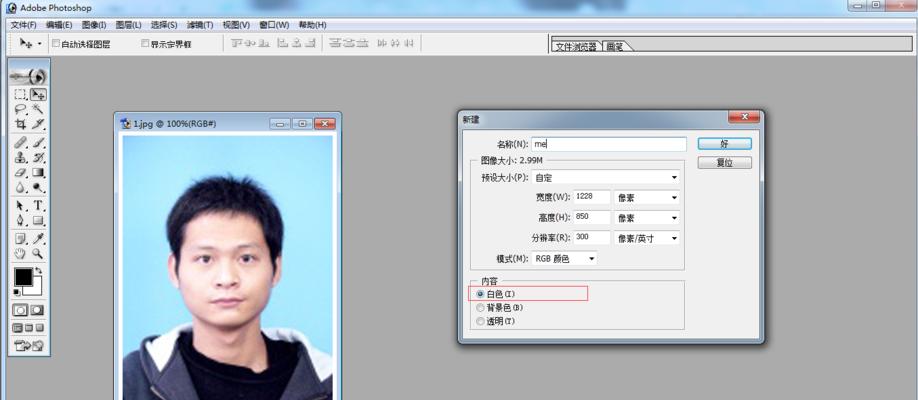Select the Zoom magnifier tool
The height and width of the screenshot is (400, 918).
click(x=38, y=254)
